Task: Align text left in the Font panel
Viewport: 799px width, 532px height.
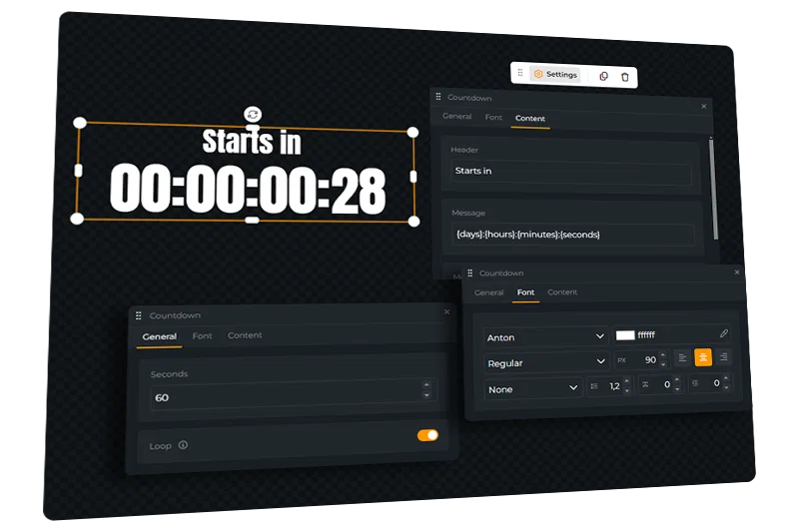Action: 682,358
